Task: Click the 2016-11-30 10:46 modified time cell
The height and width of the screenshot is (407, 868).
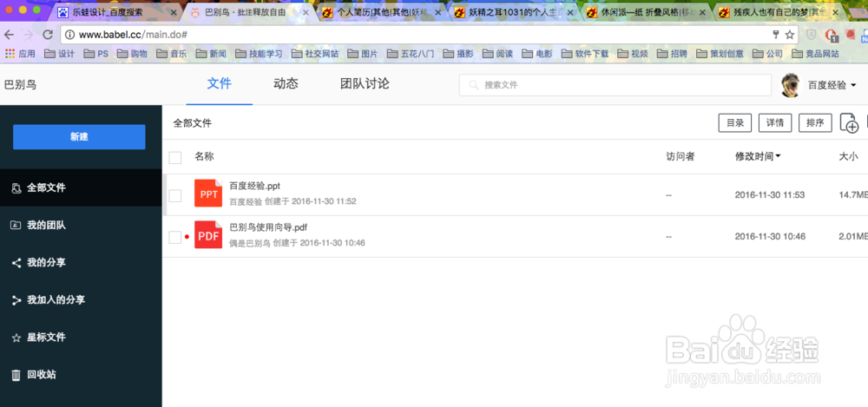Action: click(770, 236)
